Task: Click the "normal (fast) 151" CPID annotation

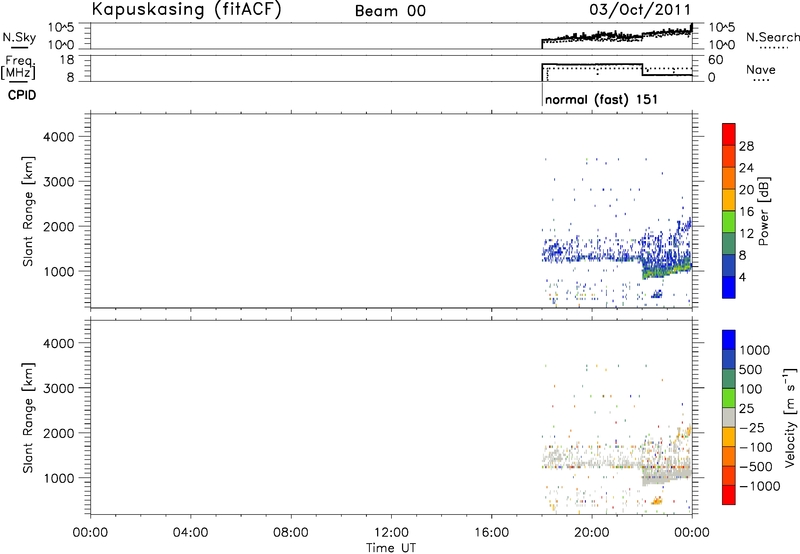Action: [x=601, y=99]
